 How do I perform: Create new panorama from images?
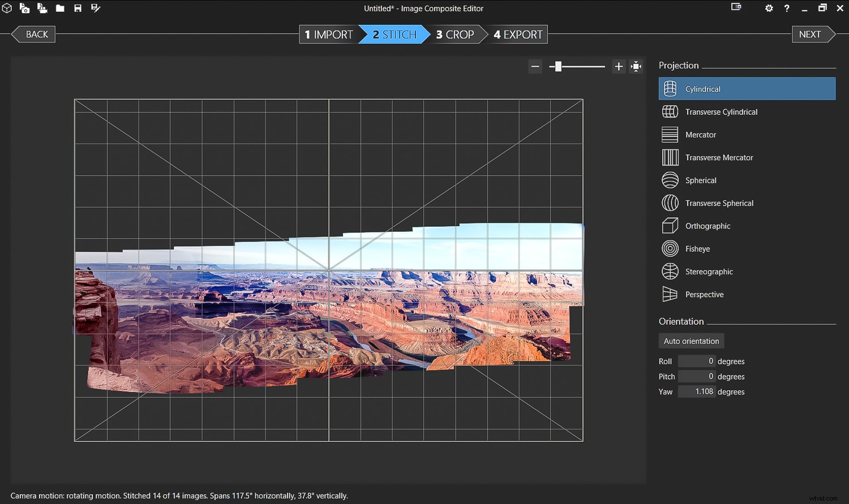[x=25, y=8]
